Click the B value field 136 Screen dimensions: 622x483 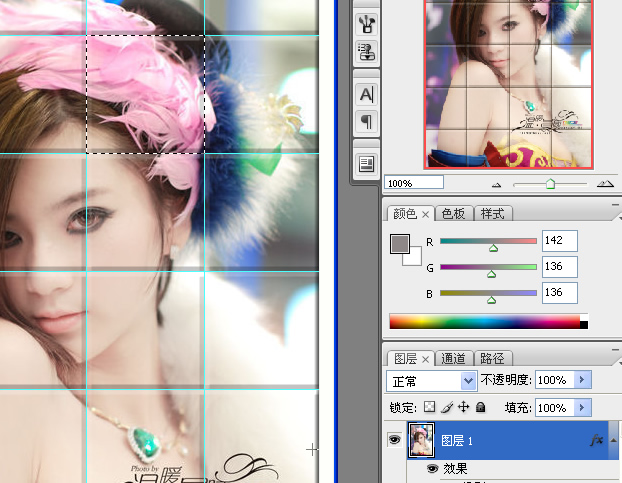pyautogui.click(x=560, y=293)
